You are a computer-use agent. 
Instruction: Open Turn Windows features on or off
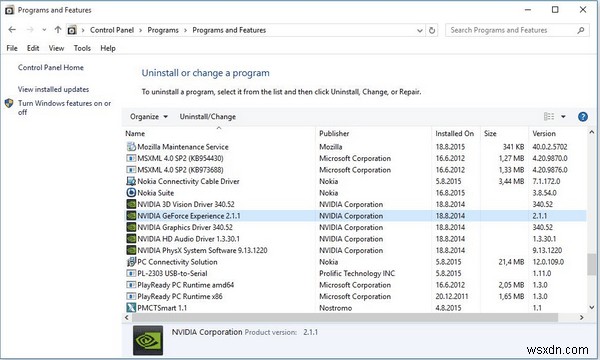(x=64, y=108)
